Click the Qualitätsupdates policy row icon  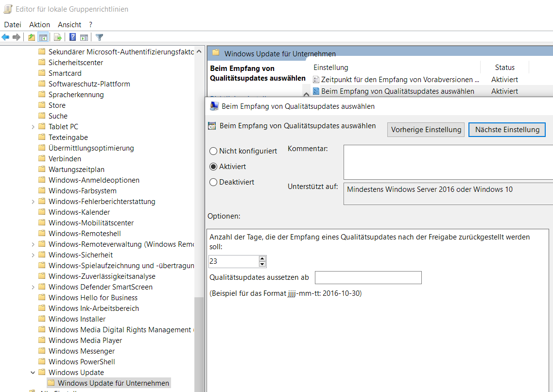coord(316,91)
